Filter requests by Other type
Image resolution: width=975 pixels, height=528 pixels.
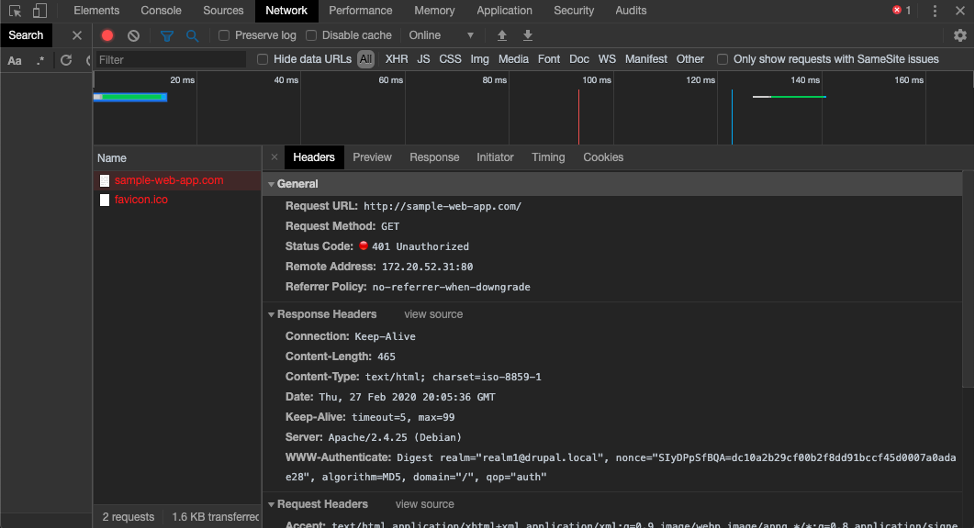coord(690,59)
